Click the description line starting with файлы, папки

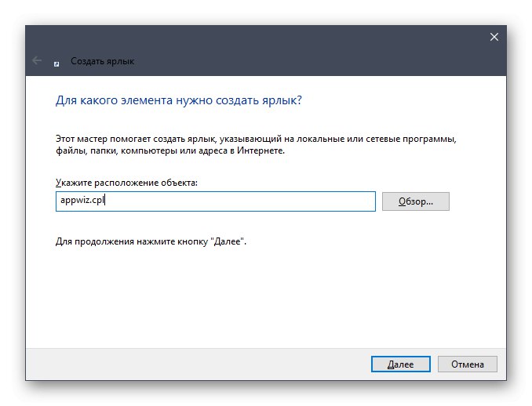click(169, 150)
